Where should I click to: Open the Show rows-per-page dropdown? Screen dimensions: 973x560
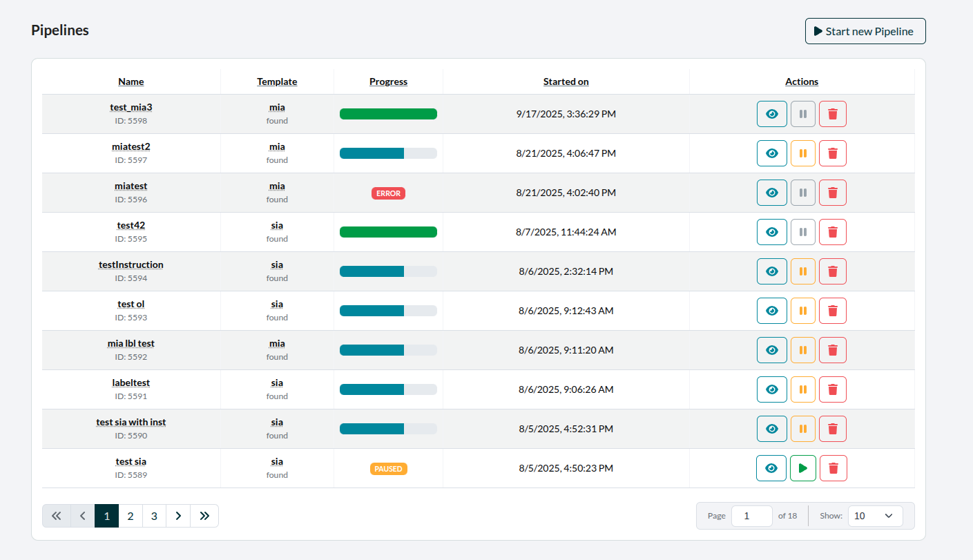[874, 516]
